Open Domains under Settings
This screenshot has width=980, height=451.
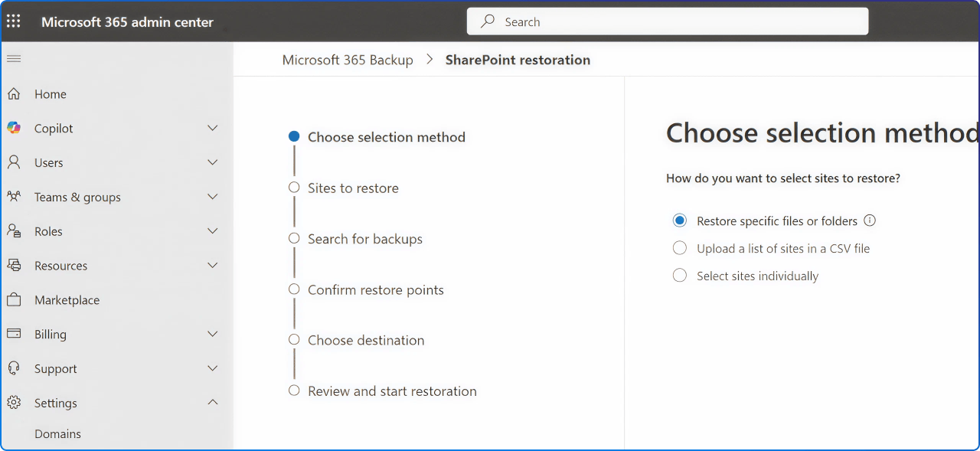57,433
